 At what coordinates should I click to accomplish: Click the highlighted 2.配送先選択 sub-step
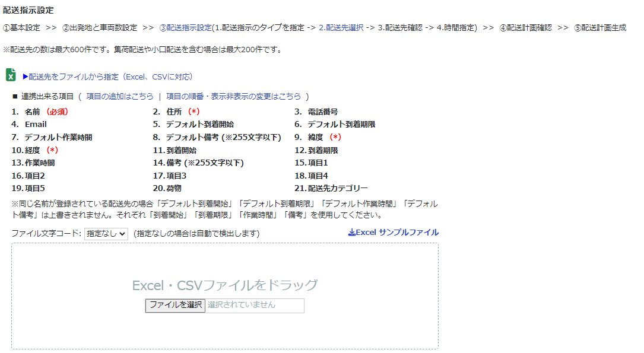point(341,28)
